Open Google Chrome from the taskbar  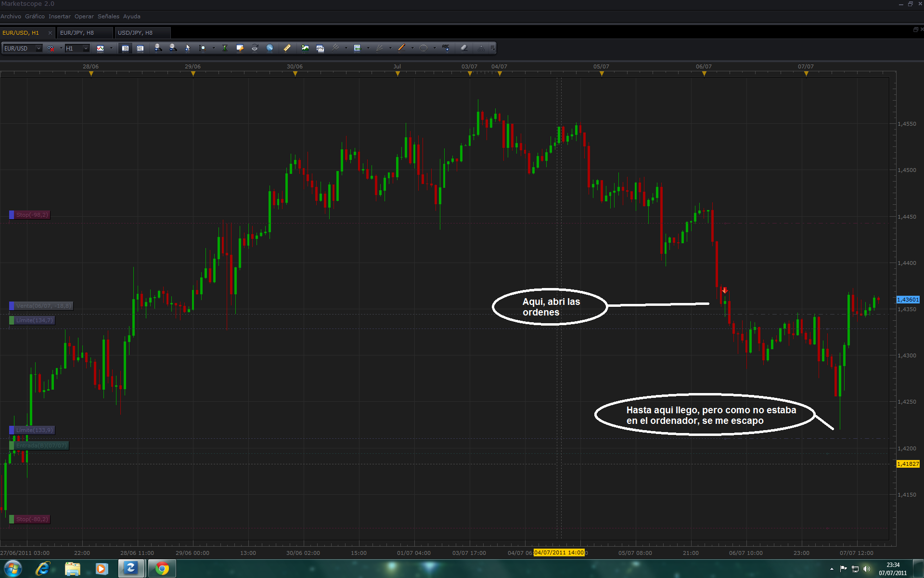[x=162, y=569]
